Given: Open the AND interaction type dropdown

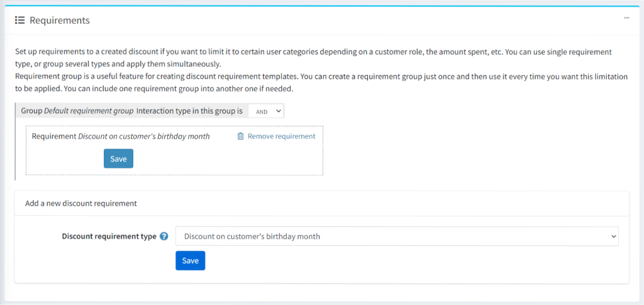Looking at the screenshot, I should [x=266, y=111].
